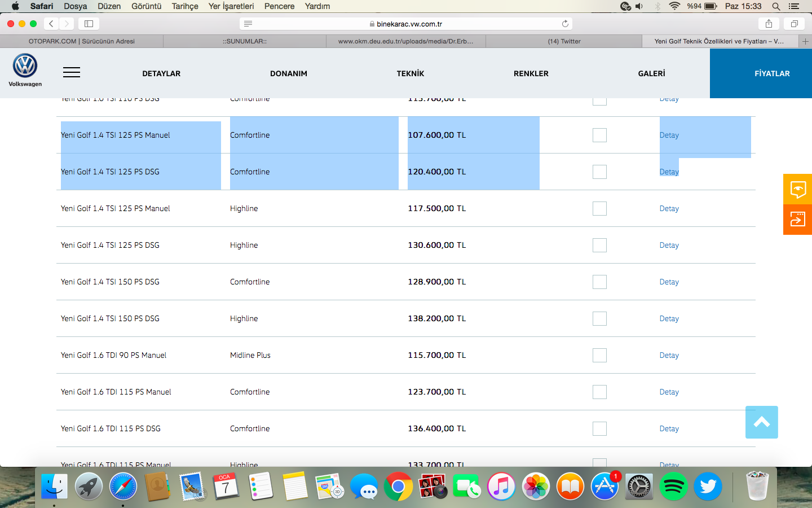Open Twitter from the Dock
This screenshot has width=812, height=508.
pyautogui.click(x=708, y=487)
